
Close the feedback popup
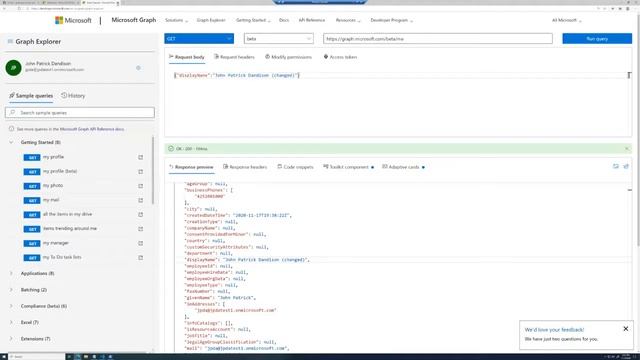pos(626,329)
